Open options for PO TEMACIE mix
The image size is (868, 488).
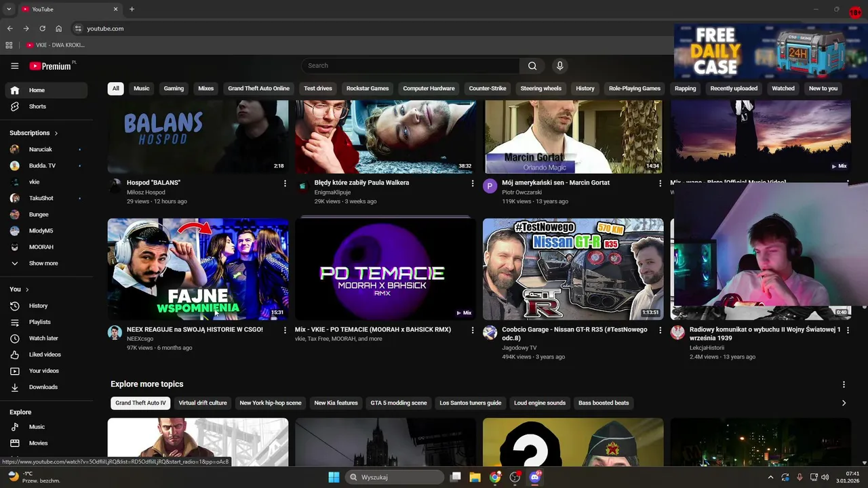tap(473, 330)
